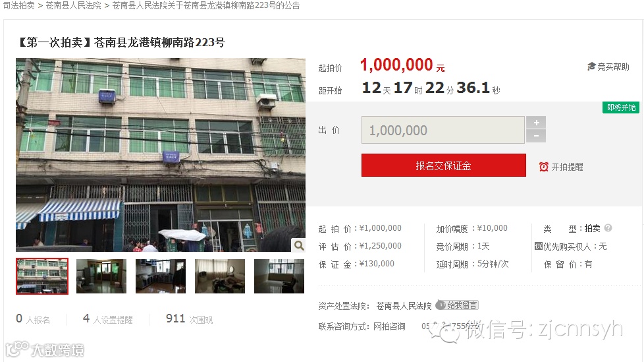Image resolution: width=644 pixels, height=362 pixels.
Task: Increase the bid with the plus button
Action: (x=537, y=123)
